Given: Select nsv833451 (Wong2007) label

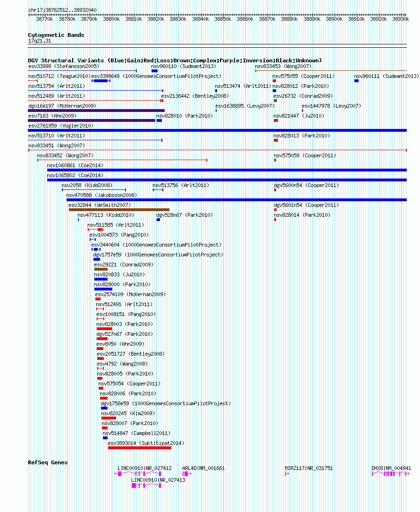Looking at the screenshot, I should coord(57,145).
